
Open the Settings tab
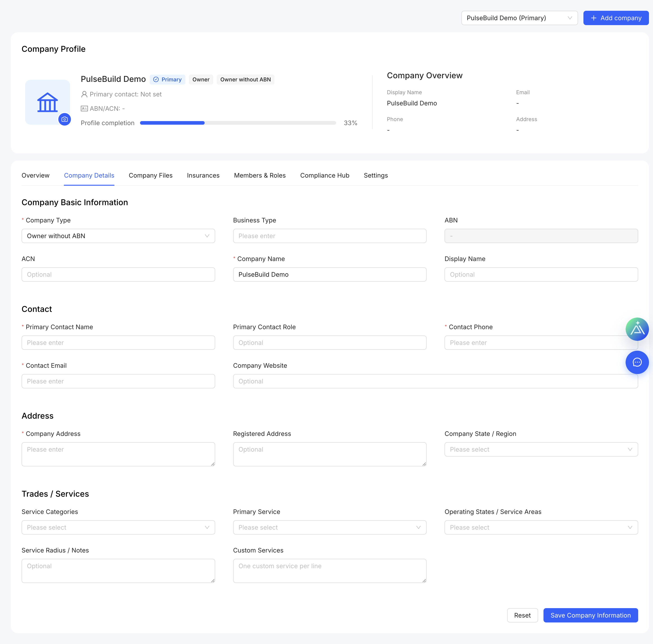(x=376, y=175)
